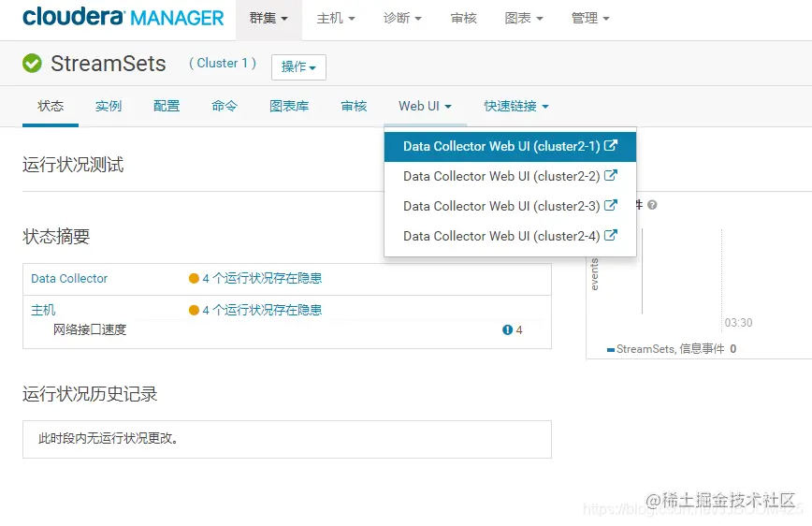Click the Cloudera Manager logo
812x526 pixels.
(123, 17)
